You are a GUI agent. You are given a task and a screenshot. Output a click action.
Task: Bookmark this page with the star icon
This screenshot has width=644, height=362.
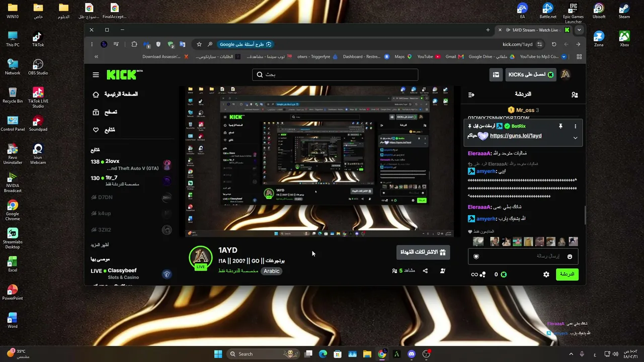(x=199, y=44)
